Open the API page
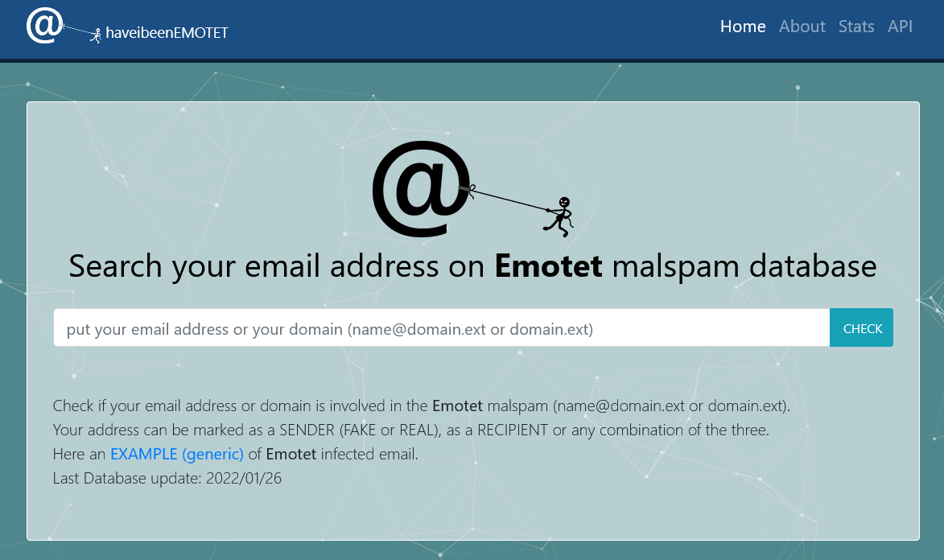This screenshot has height=560, width=944. click(x=900, y=27)
